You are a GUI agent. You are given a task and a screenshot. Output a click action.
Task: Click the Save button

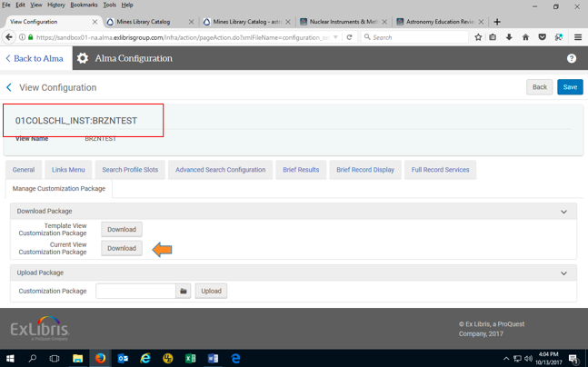(x=570, y=87)
